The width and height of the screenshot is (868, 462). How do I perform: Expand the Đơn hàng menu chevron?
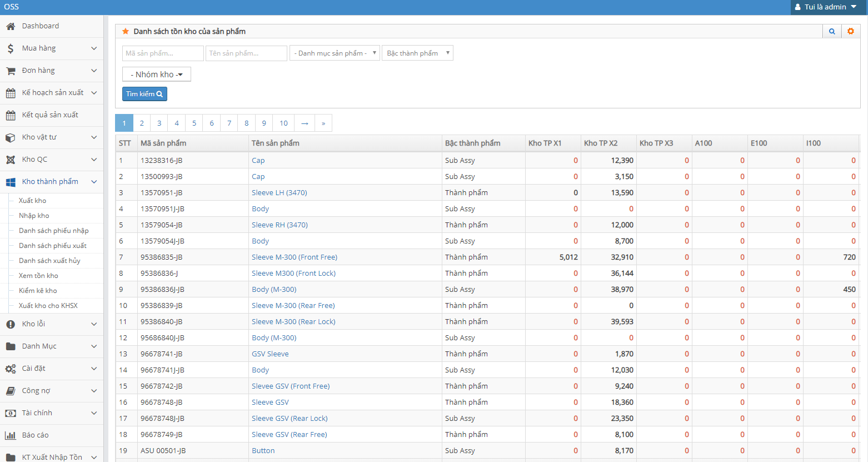tap(94, 71)
